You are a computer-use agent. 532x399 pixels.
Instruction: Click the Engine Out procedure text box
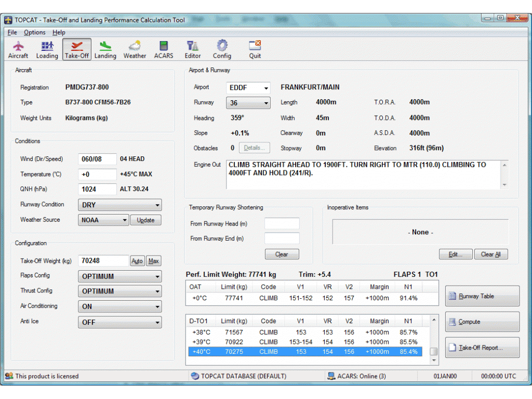[363, 175]
